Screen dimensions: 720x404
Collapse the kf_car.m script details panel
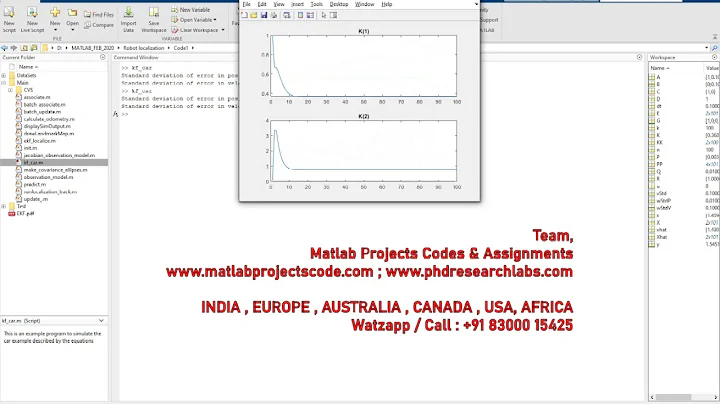tap(101, 320)
